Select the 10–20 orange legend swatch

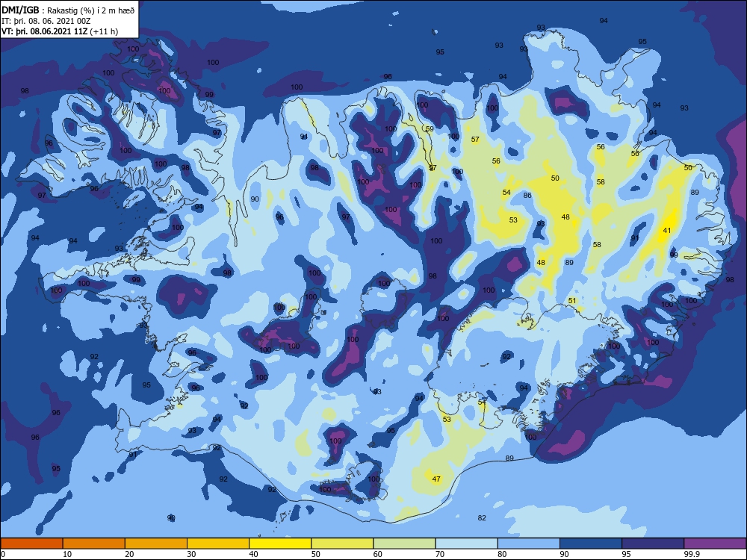click(94, 544)
